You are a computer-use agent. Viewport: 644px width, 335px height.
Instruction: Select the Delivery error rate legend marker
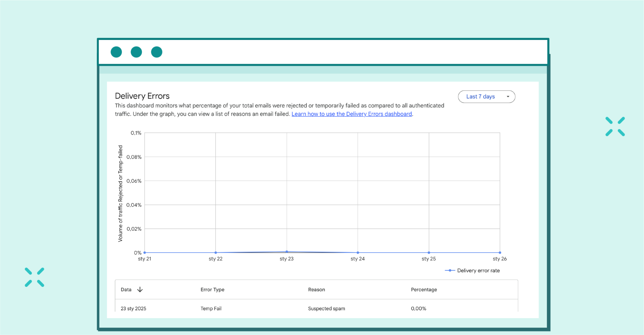(450, 270)
